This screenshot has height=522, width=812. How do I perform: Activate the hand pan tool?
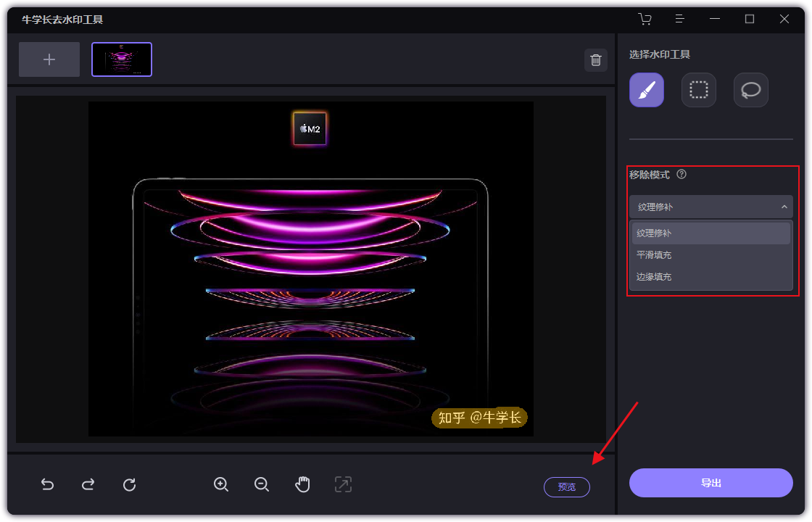(302, 484)
